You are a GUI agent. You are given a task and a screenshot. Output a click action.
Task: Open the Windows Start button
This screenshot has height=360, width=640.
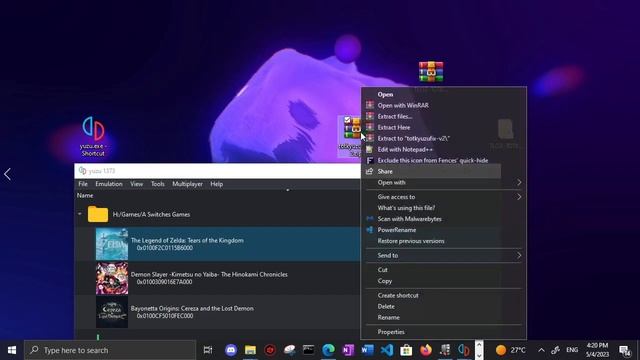click(12, 350)
